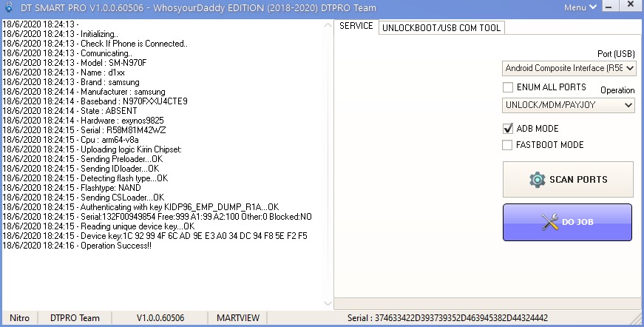
Task: Click the gear icon on Scan Ports
Action: click(x=537, y=180)
